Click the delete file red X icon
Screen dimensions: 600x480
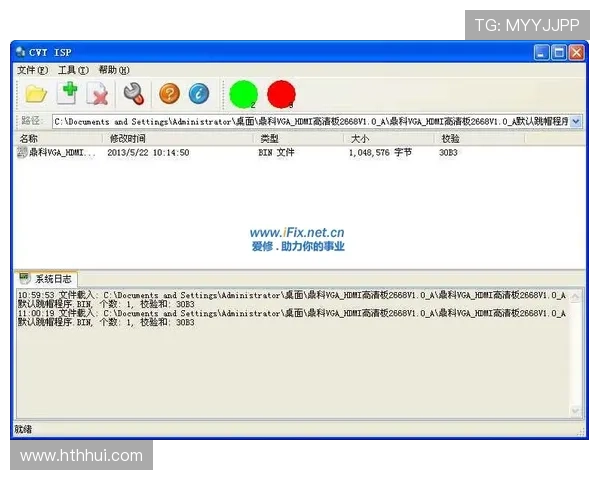pyautogui.click(x=99, y=94)
